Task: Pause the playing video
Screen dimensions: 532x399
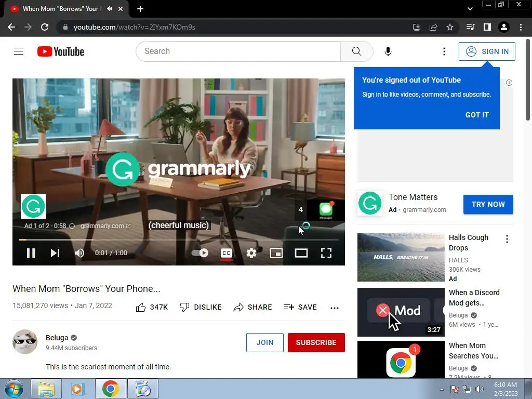Action: (31, 253)
